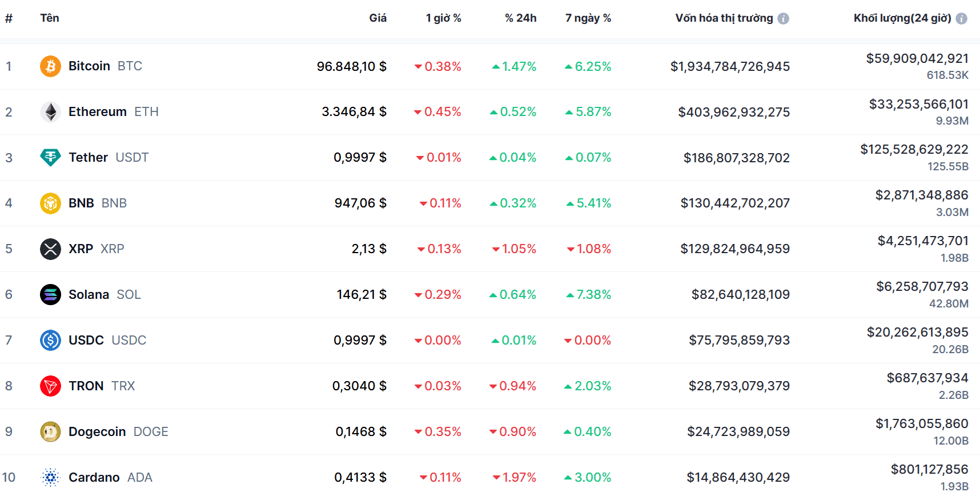The image size is (980, 500).
Task: Click TRON 24h change 0.94%
Action: coord(513,386)
